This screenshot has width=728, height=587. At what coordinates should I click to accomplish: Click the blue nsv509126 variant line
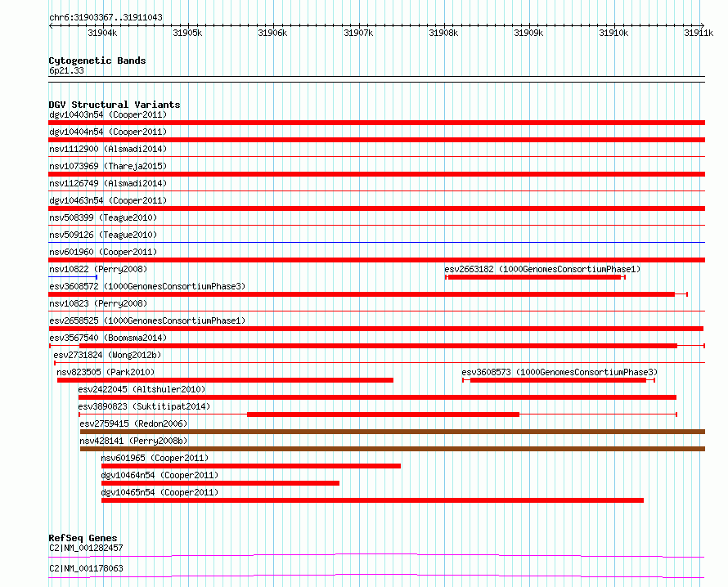[376, 242]
